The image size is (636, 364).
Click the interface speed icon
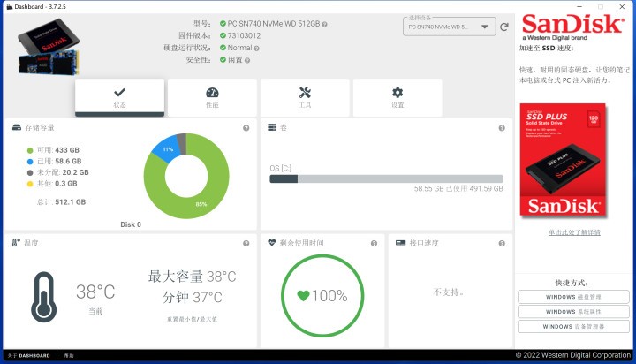(400, 243)
